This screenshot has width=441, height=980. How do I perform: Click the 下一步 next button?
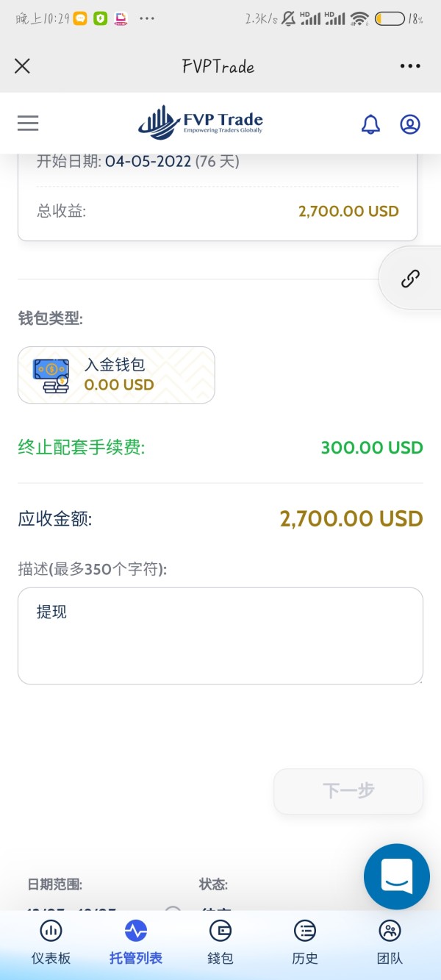click(348, 791)
